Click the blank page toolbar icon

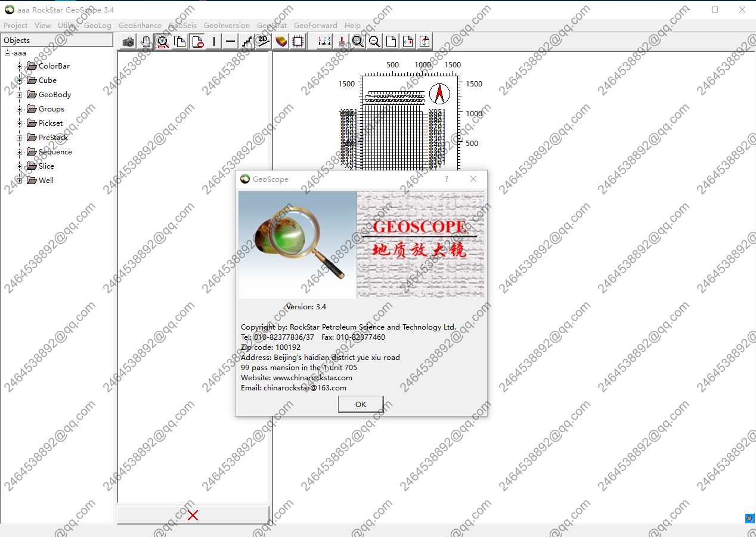pyautogui.click(x=391, y=41)
